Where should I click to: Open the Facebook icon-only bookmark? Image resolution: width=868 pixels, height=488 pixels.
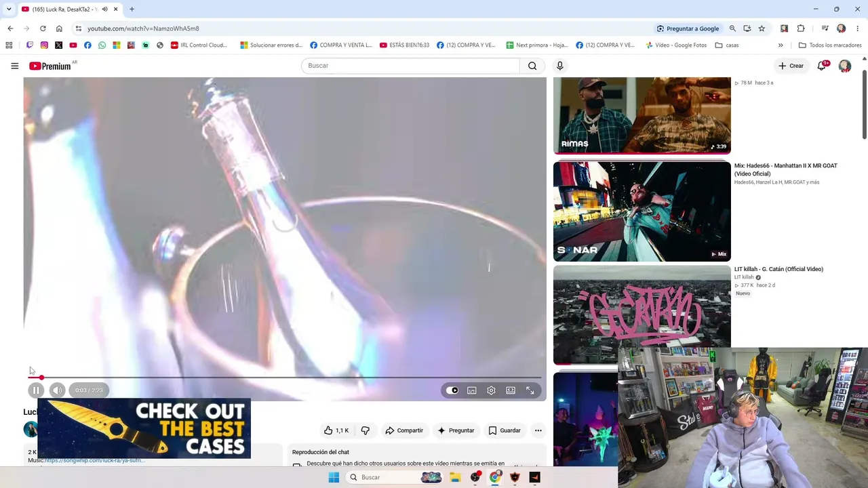87,45
